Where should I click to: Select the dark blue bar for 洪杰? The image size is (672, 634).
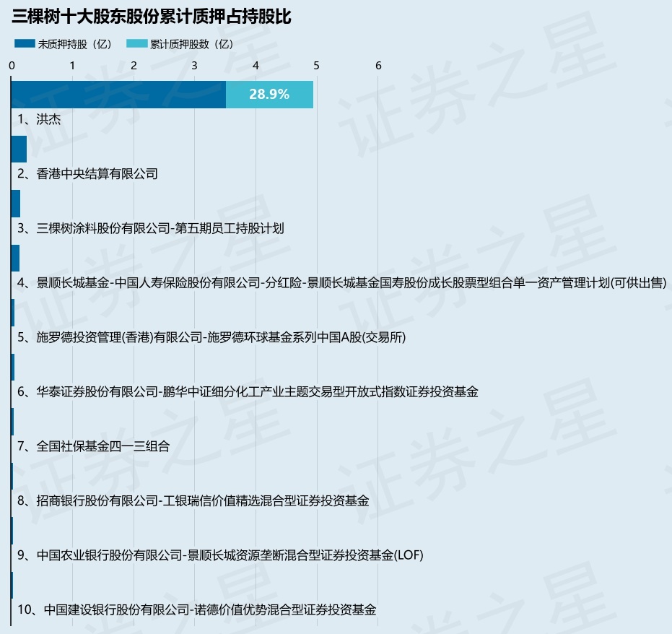point(118,95)
